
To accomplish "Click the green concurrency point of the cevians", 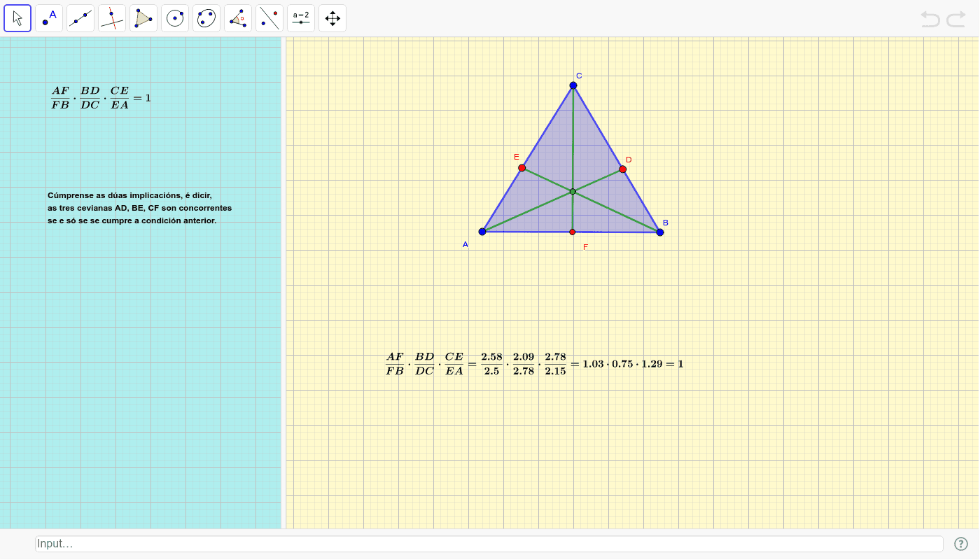I will pyautogui.click(x=573, y=191).
